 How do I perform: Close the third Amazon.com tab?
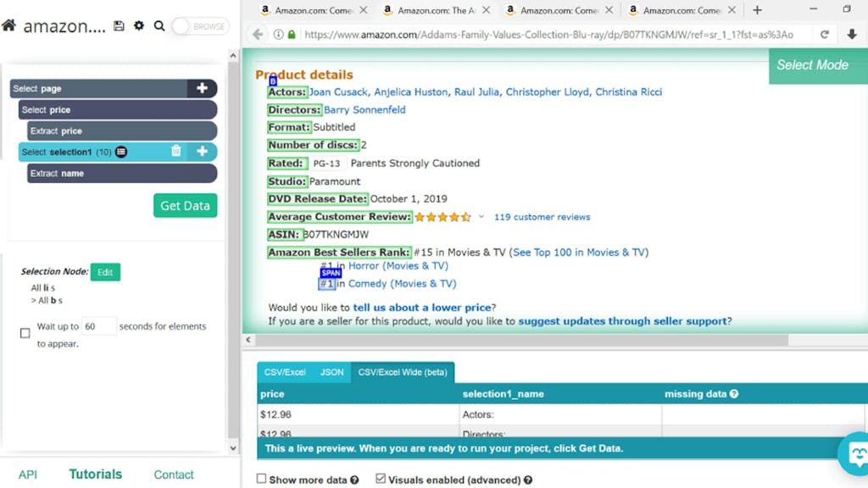point(609,10)
